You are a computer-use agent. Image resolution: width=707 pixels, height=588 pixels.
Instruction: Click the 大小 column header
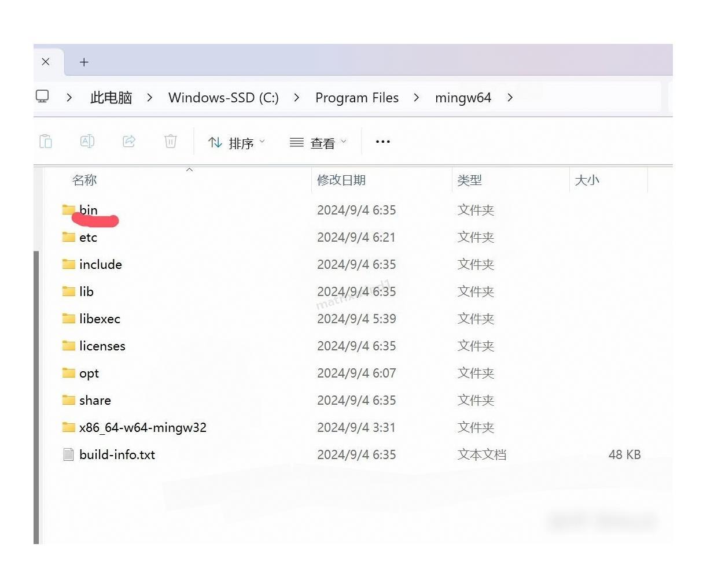(x=587, y=180)
